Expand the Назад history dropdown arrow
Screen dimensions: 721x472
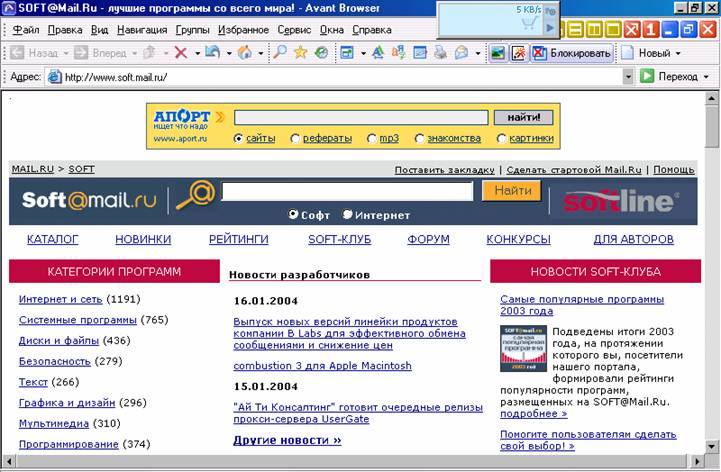pyautogui.click(x=66, y=53)
